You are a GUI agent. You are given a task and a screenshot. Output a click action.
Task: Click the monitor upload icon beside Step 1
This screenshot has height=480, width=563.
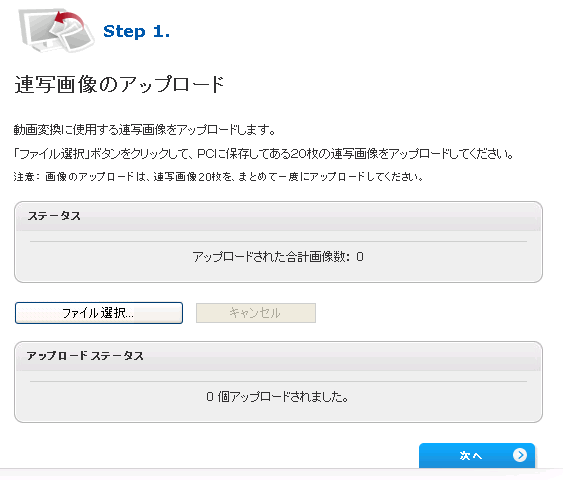pyautogui.click(x=56, y=31)
